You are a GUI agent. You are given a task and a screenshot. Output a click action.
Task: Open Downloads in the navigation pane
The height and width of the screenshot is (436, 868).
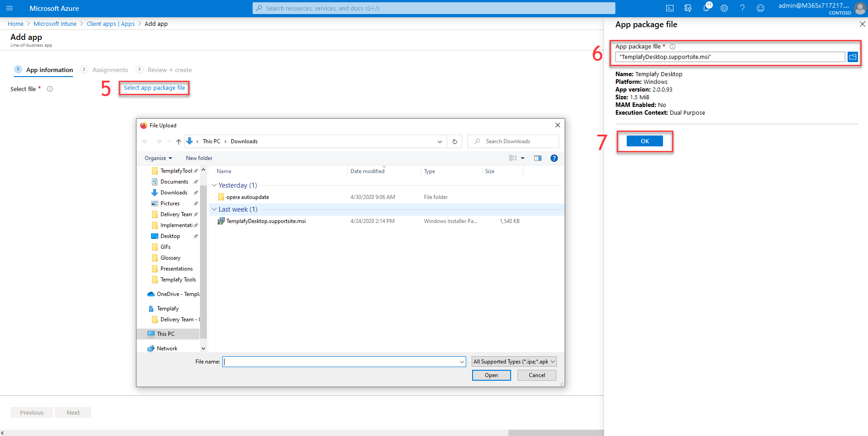click(x=174, y=193)
